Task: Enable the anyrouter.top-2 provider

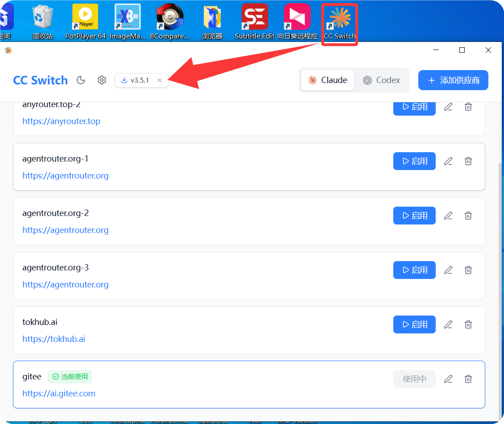Action: [x=414, y=108]
